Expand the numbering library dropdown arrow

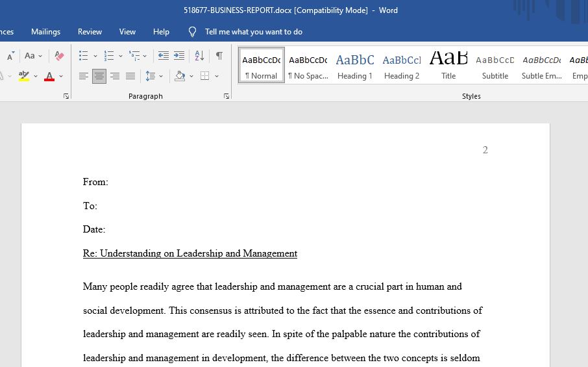pyautogui.click(x=121, y=57)
